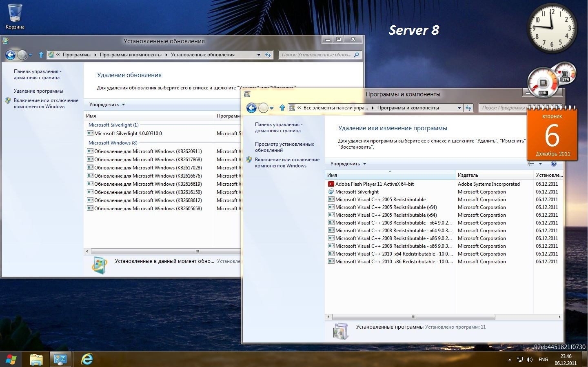Viewport: 588px width, 367px height.
Task: Select update KB2617028
Action: 148,168
